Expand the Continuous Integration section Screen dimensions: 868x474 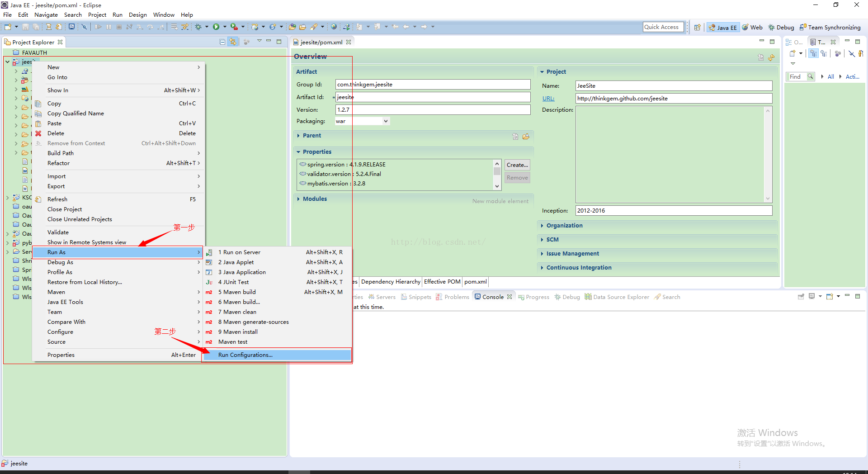point(542,268)
